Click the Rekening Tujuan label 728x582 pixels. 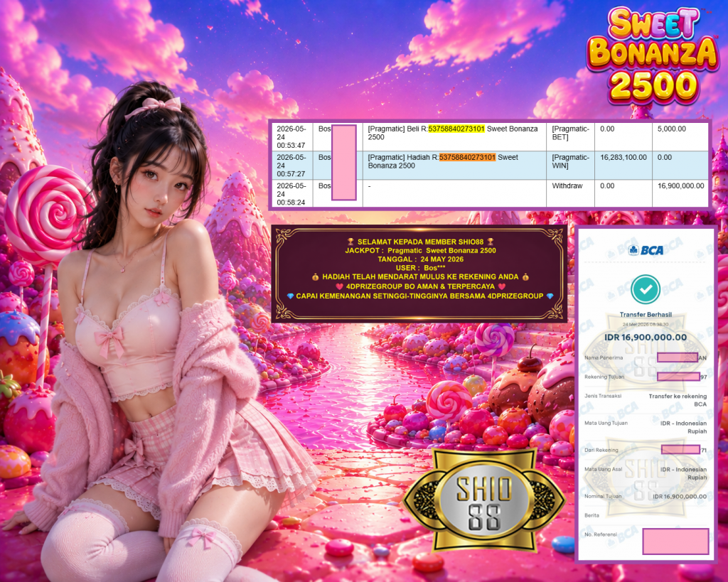[604, 377]
